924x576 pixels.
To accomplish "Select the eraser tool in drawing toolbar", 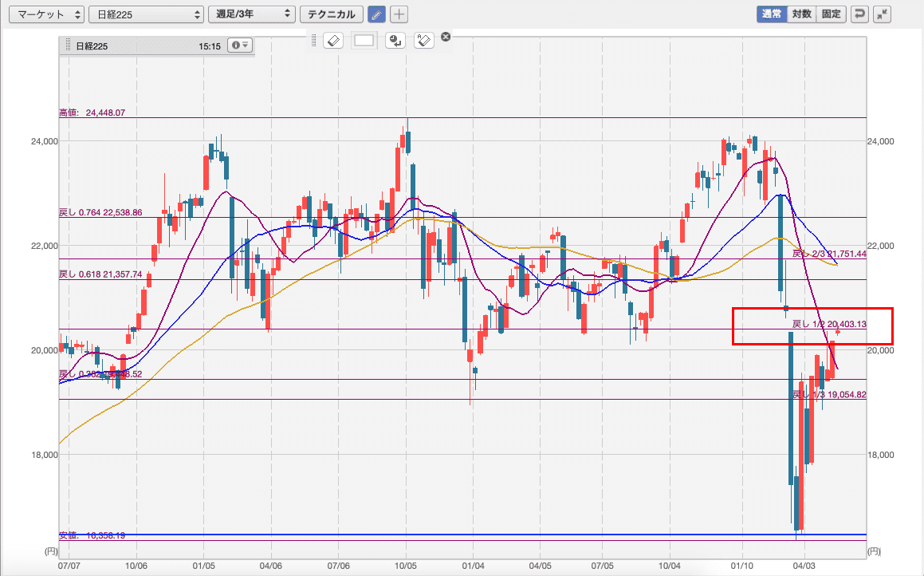I will coord(333,41).
